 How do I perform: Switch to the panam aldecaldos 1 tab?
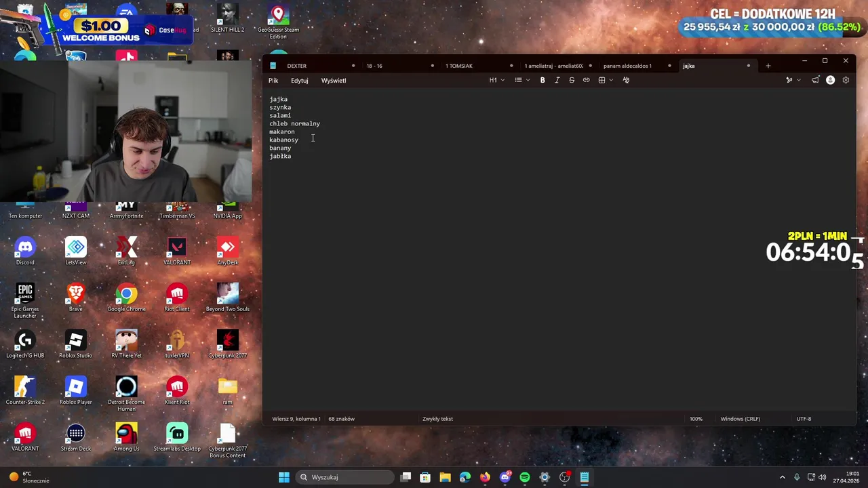[629, 66]
